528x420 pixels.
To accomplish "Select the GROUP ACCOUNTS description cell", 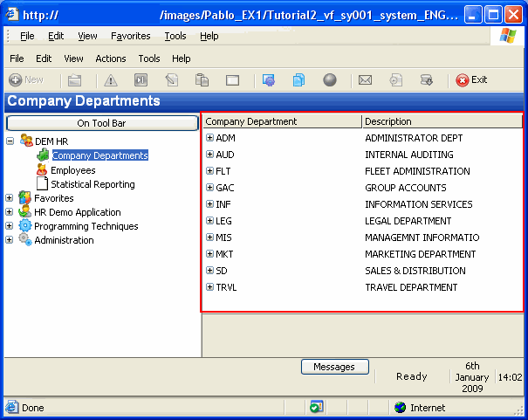I will (406, 188).
